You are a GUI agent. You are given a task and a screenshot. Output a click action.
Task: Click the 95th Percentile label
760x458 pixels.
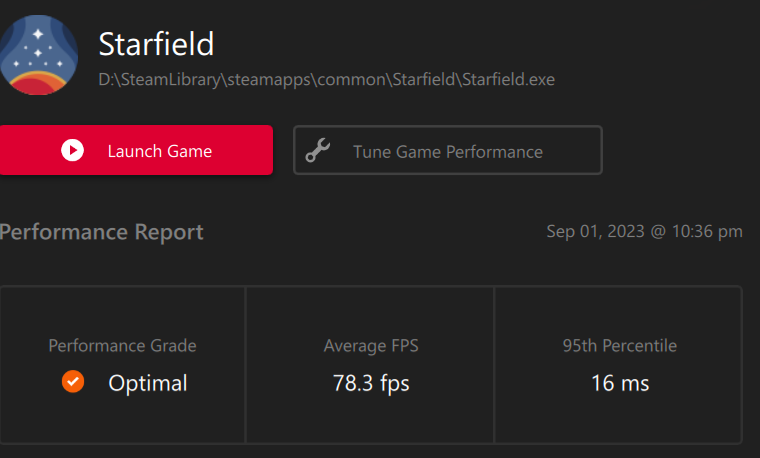[x=620, y=346]
